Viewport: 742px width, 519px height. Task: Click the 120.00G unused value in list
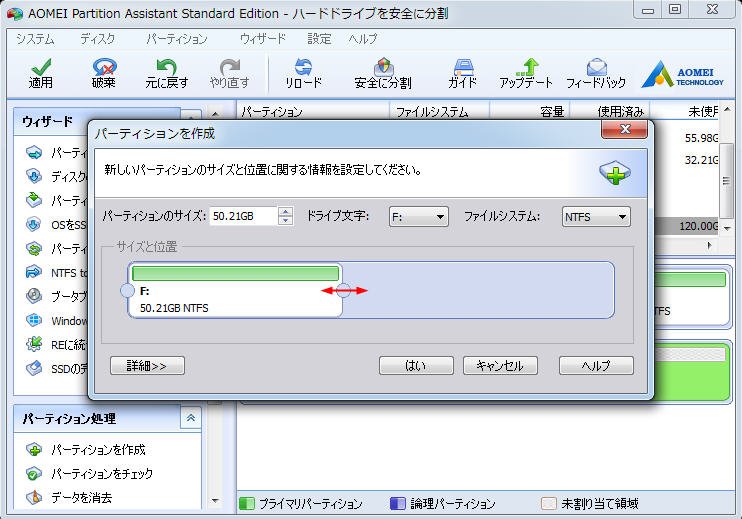pos(699,226)
